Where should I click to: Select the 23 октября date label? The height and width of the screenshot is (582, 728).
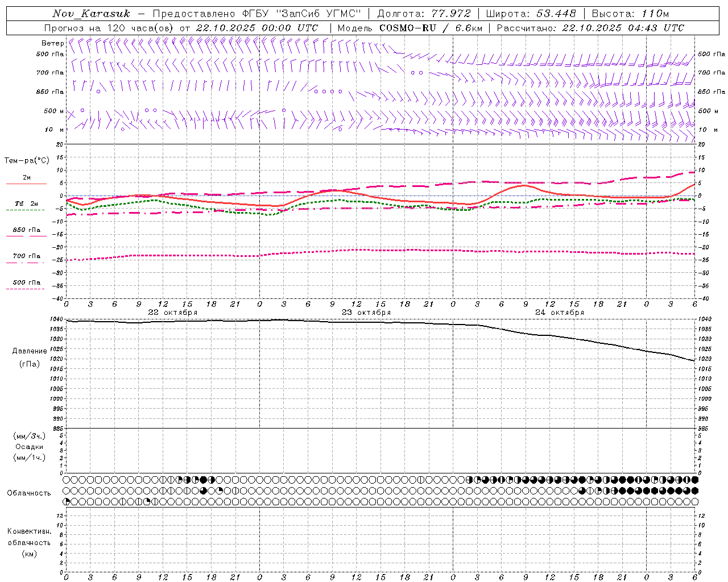[366, 313]
